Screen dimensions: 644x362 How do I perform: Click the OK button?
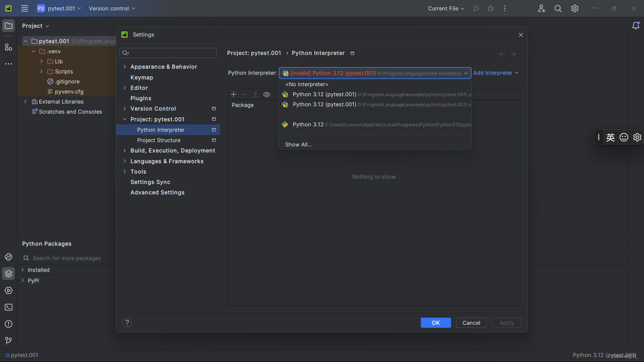coord(436,323)
